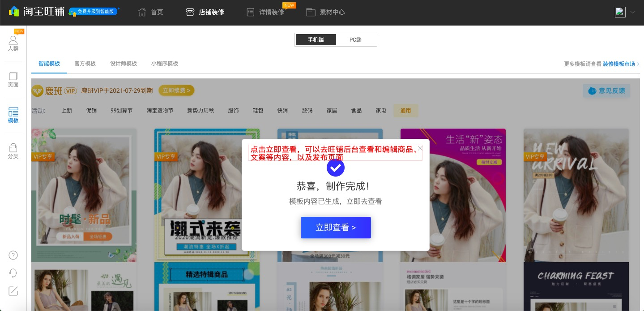This screenshot has width=644, height=311.
Task: Click the 立即续费 button
Action: [176, 91]
